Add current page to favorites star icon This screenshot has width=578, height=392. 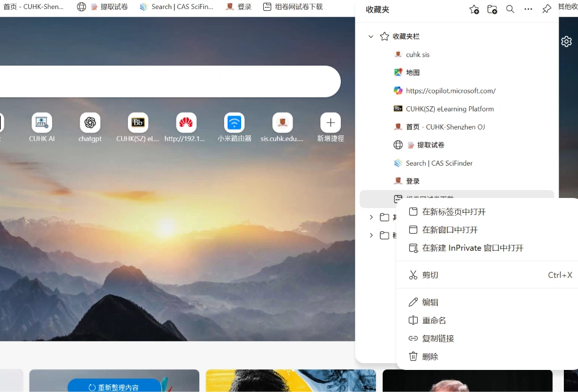(474, 9)
